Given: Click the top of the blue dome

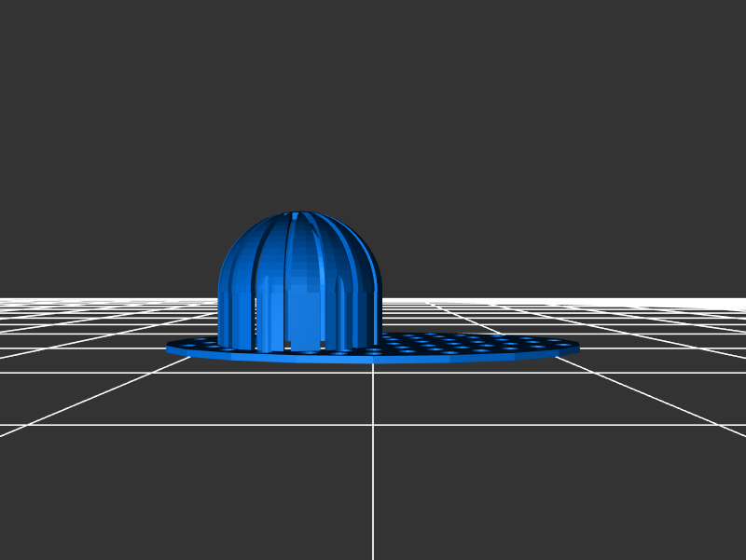Looking at the screenshot, I should click(x=298, y=214).
